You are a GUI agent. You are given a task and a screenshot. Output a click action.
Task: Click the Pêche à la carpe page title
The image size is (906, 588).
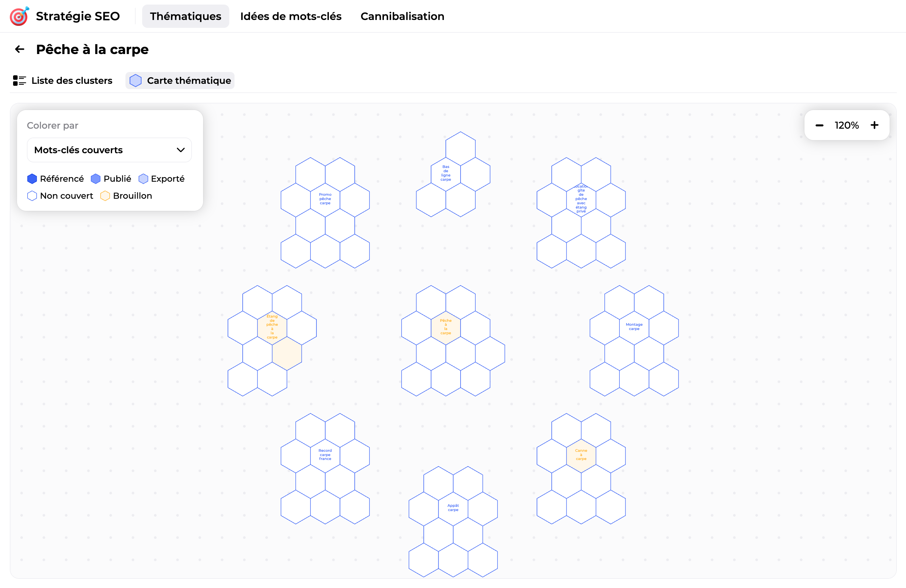pos(92,49)
